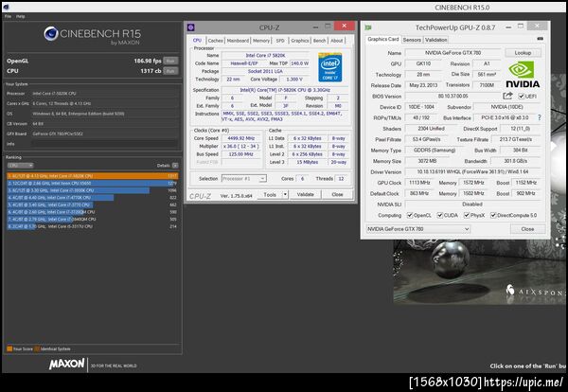The height and width of the screenshot is (392, 568).
Task: Click the 186.98 fps OpenGL score
Action: [x=148, y=61]
